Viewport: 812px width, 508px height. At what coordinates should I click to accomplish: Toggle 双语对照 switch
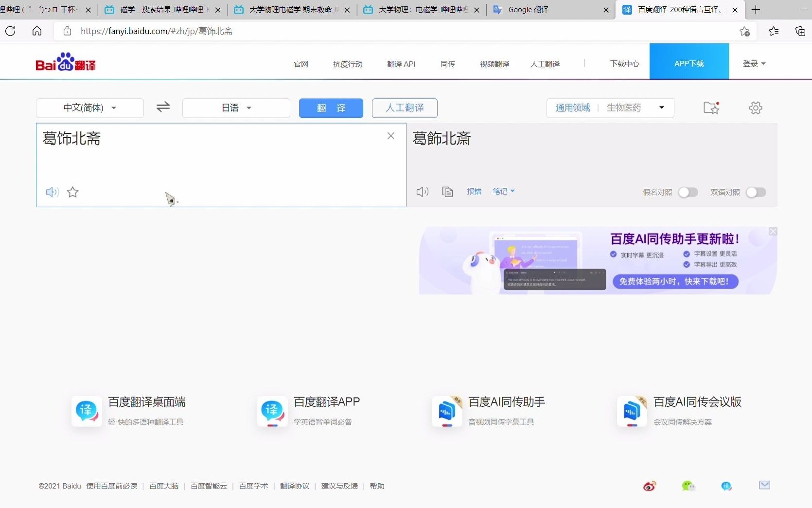[756, 192]
